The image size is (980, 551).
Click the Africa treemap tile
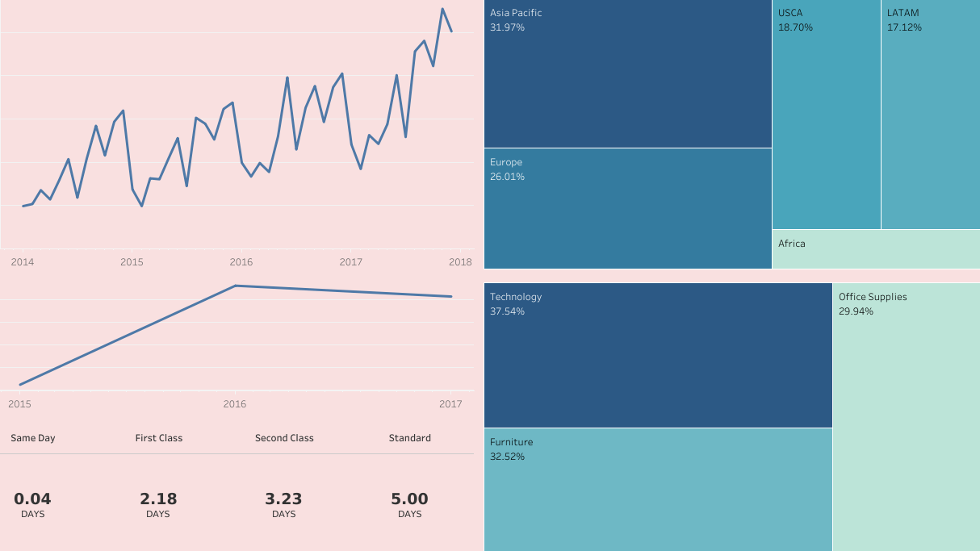876,249
